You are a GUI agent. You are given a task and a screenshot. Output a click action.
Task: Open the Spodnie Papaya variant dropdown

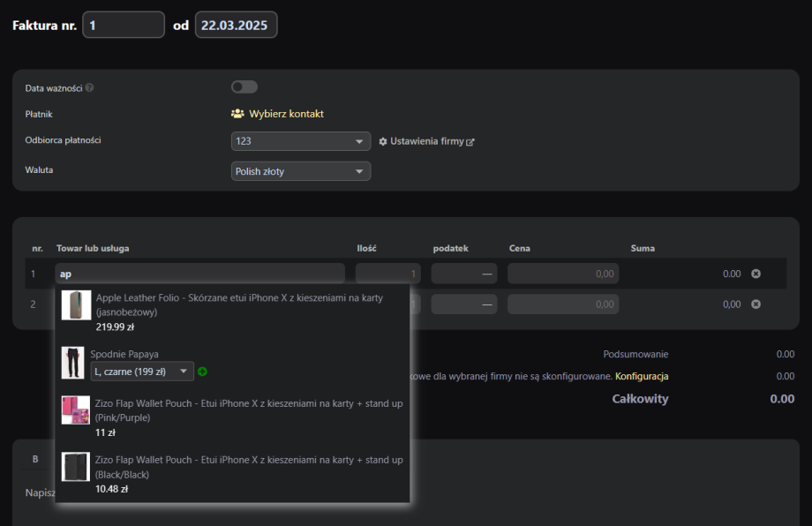click(x=142, y=372)
